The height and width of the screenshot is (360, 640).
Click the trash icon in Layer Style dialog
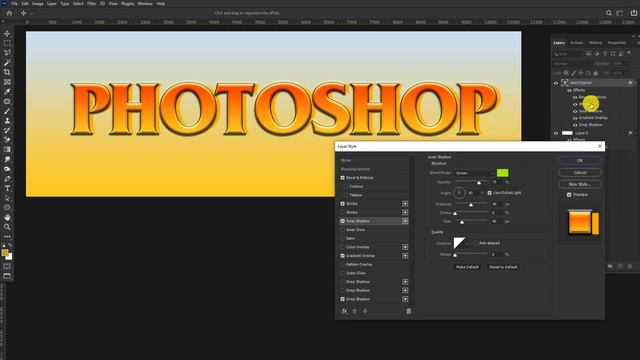click(x=409, y=311)
